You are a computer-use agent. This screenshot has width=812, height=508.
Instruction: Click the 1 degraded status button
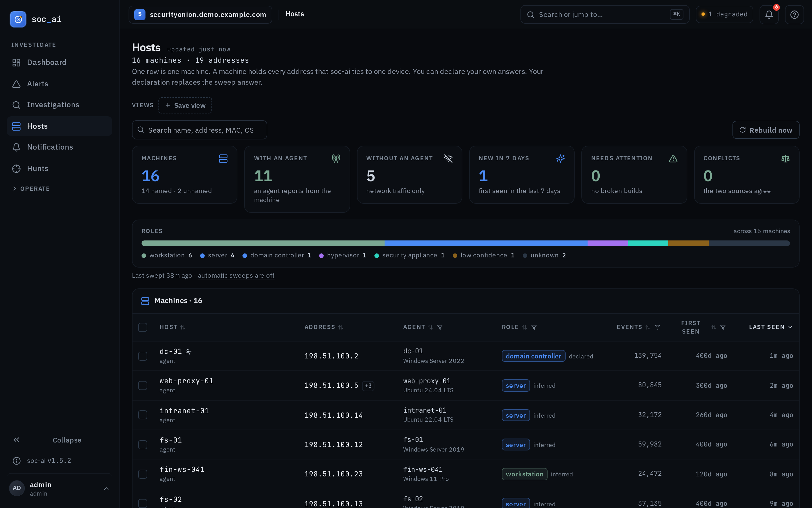(724, 14)
